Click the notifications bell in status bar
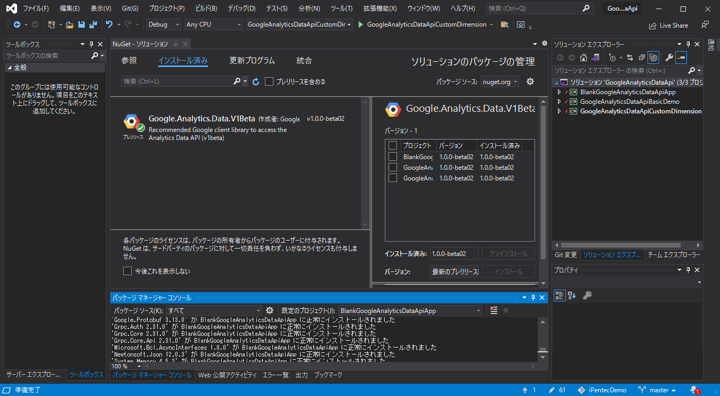 [695, 390]
